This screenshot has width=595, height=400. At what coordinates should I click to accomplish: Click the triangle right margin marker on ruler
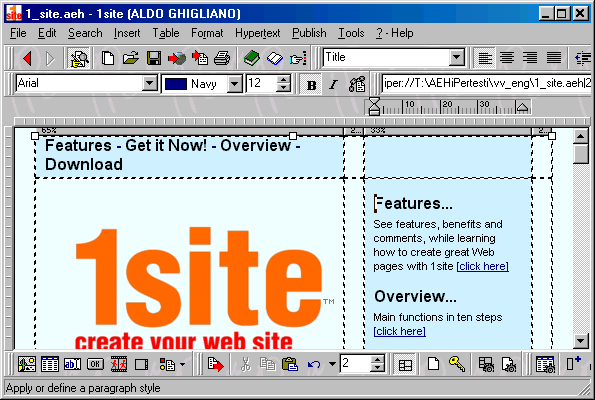[522, 107]
